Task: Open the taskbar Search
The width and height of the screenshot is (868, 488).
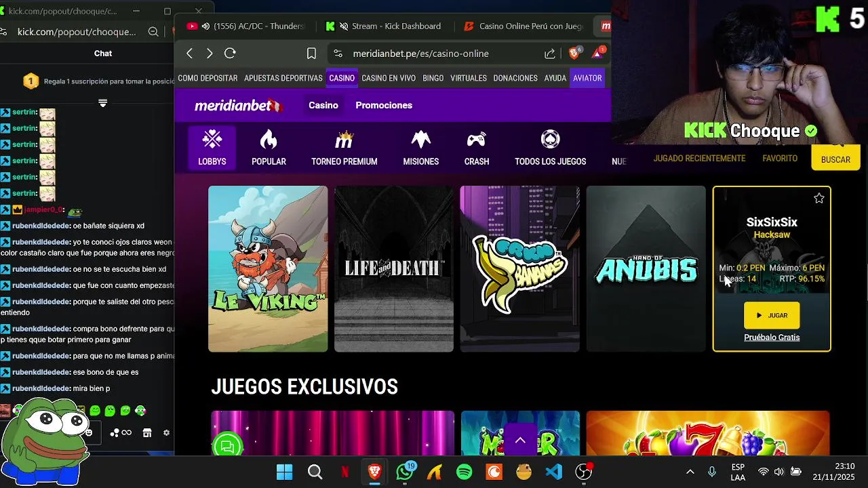Action: [315, 472]
